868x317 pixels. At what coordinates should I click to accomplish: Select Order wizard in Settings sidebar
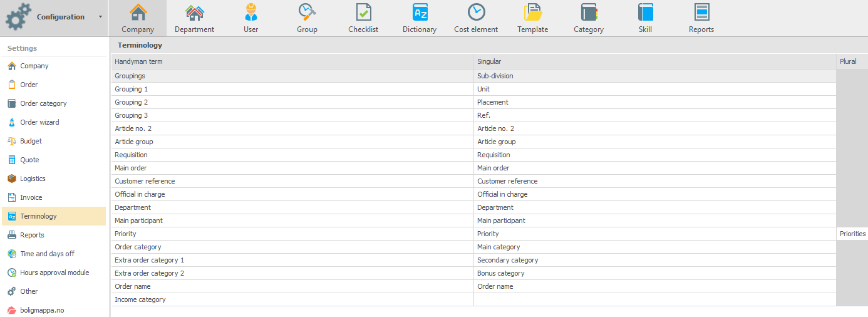[54, 122]
